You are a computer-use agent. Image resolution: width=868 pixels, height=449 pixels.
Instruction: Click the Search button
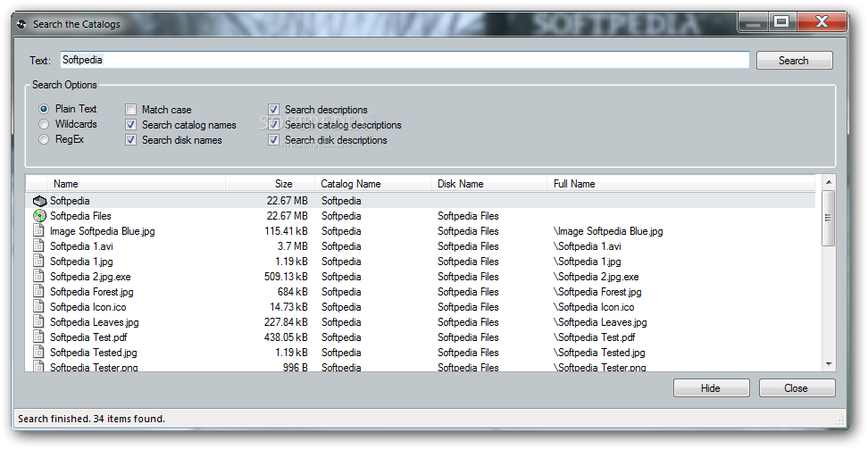[795, 61]
